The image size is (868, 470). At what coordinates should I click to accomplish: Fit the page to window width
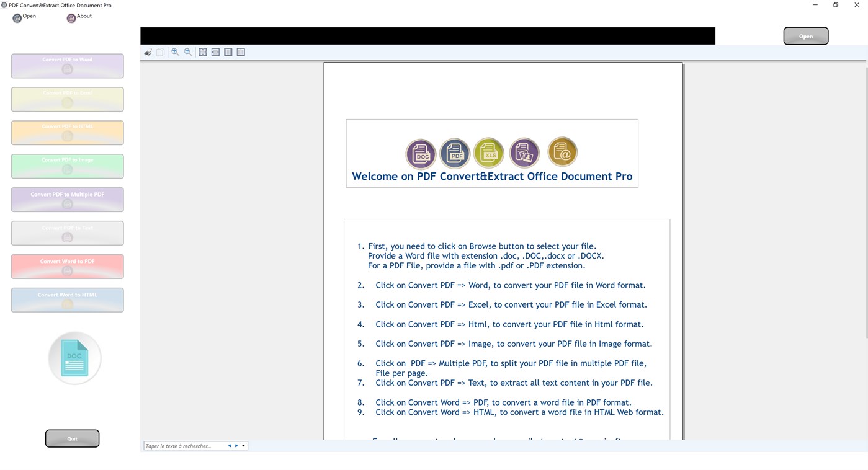click(x=215, y=51)
